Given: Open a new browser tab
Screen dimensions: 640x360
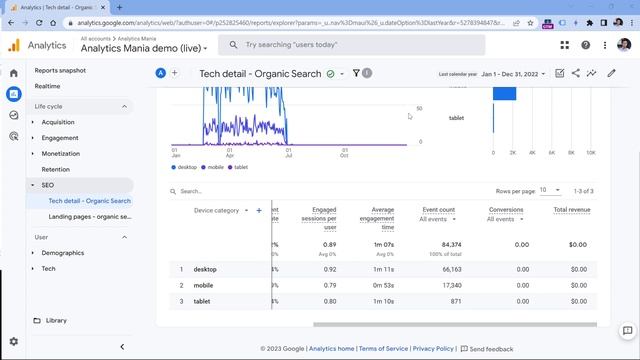Looking at the screenshot, I should (x=120, y=7).
